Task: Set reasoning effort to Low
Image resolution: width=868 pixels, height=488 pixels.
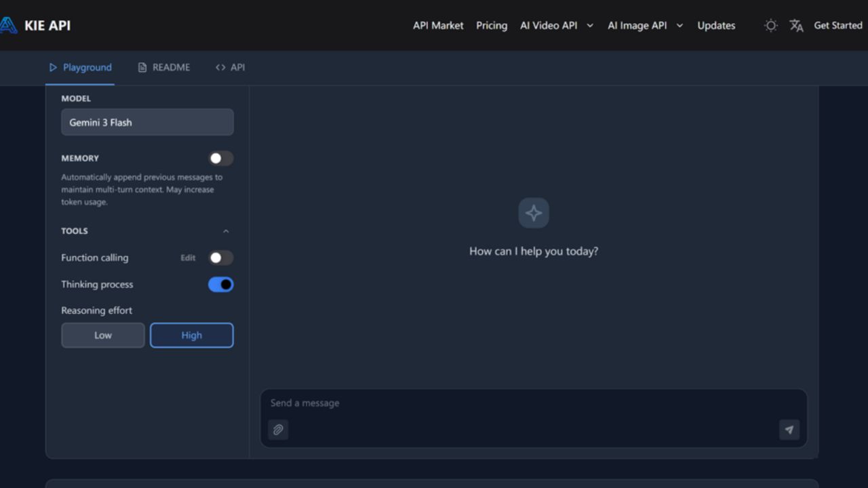Action: tap(103, 335)
